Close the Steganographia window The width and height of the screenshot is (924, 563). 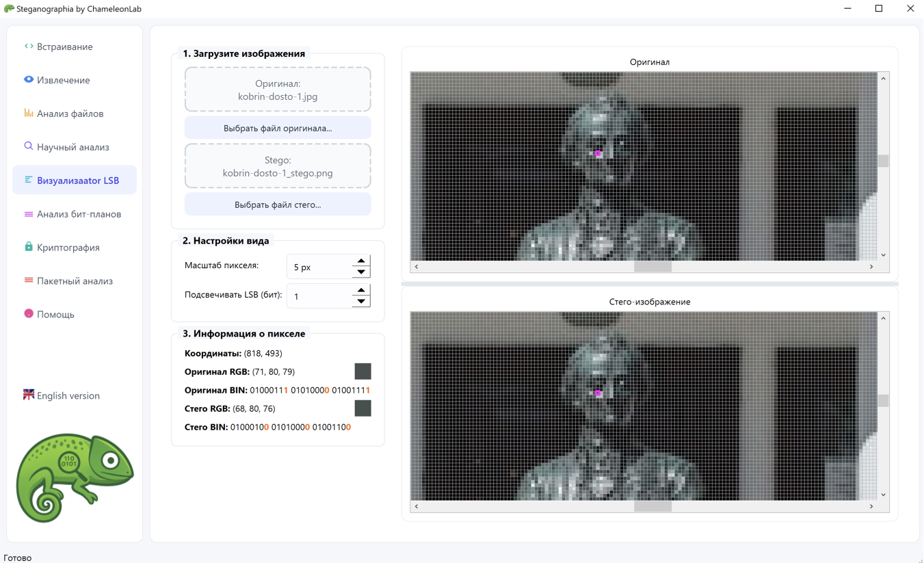910,9
